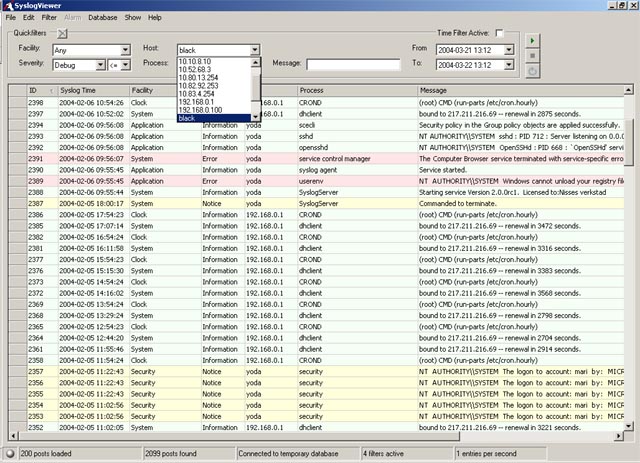Open the severity comparison operator dropdown
Image resolution: width=640 pixels, height=463 pixels.
click(x=125, y=65)
